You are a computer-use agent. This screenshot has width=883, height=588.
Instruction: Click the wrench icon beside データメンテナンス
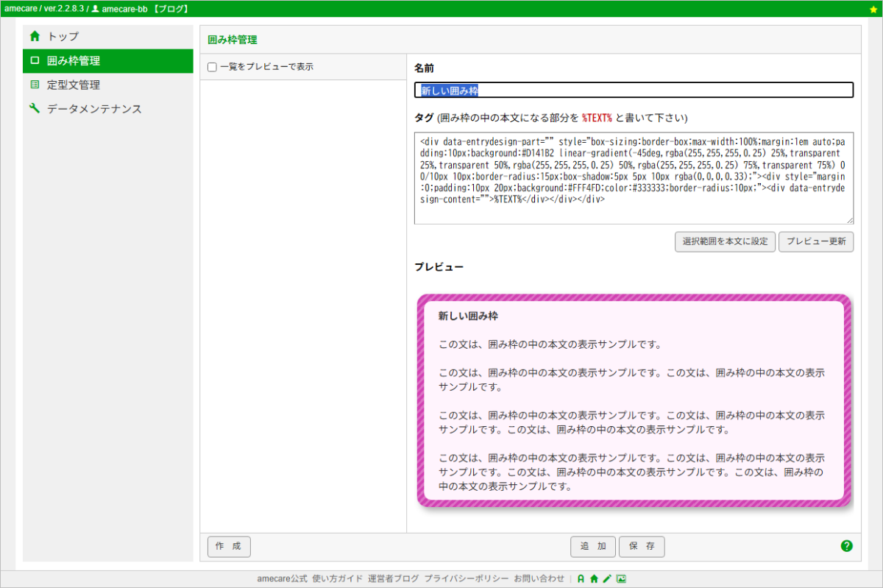click(35, 109)
